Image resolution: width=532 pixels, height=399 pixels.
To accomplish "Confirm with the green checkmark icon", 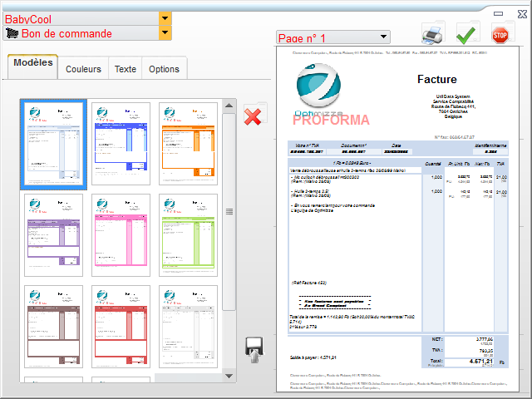I will pos(465,34).
